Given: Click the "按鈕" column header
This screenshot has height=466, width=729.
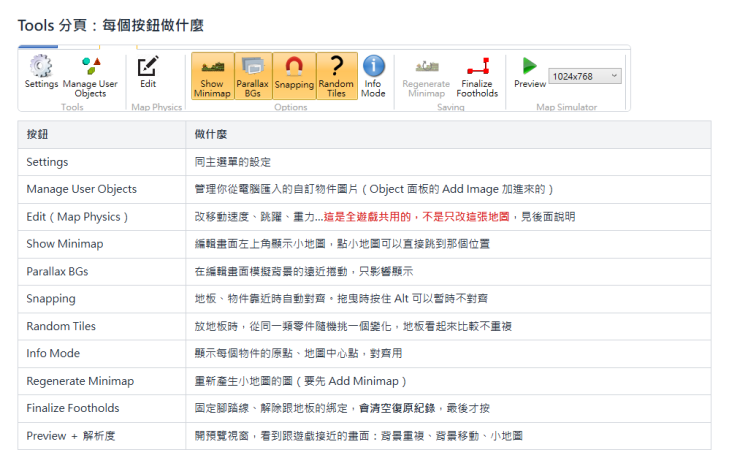Looking at the screenshot, I should [x=102, y=134].
